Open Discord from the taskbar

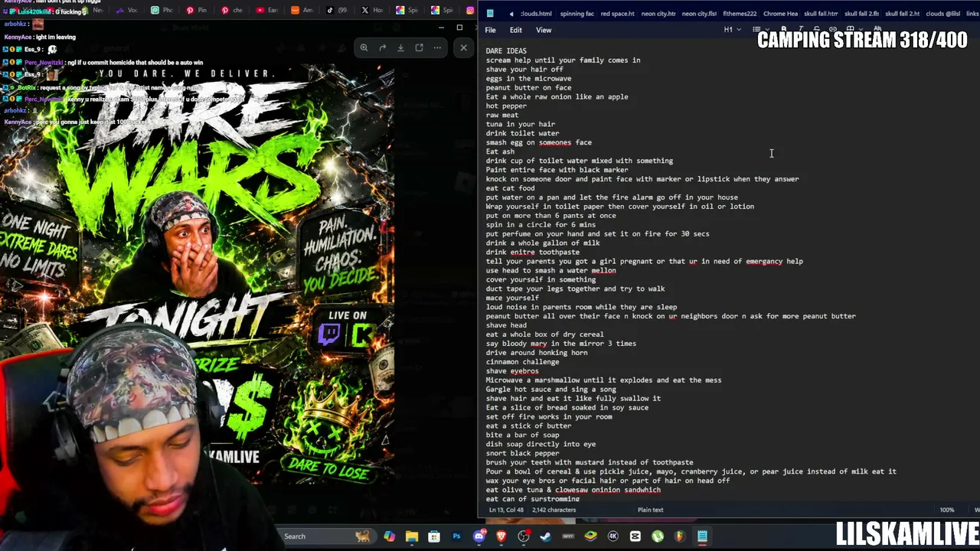coord(479,536)
